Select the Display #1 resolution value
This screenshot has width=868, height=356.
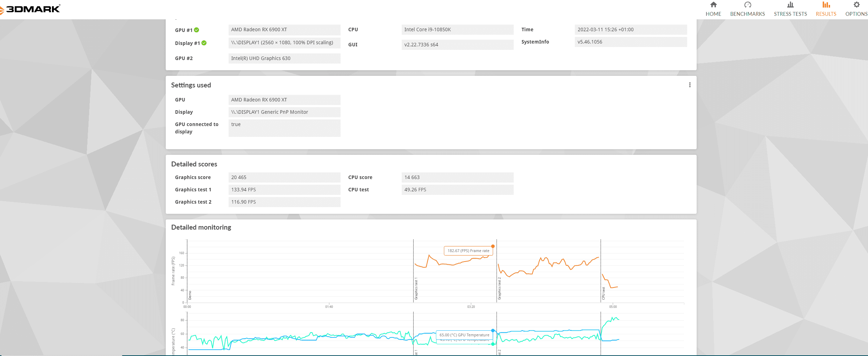pyautogui.click(x=284, y=43)
